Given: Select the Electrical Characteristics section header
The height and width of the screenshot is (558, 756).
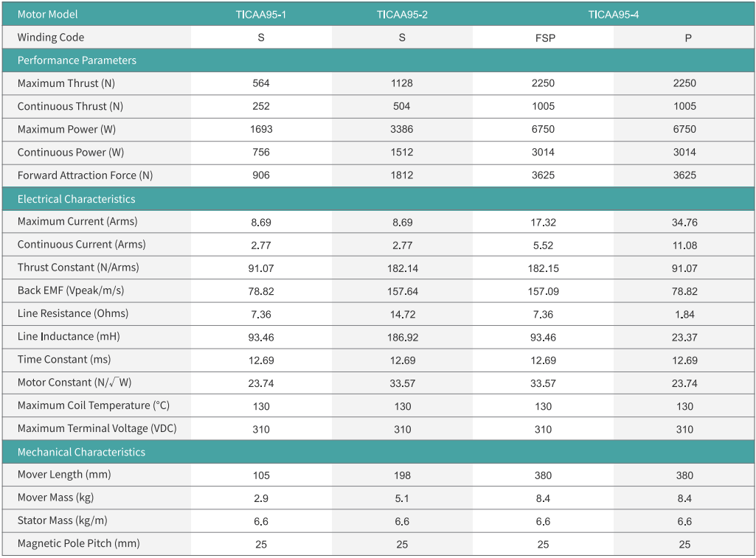Looking at the screenshot, I should pyautogui.click(x=76, y=199).
